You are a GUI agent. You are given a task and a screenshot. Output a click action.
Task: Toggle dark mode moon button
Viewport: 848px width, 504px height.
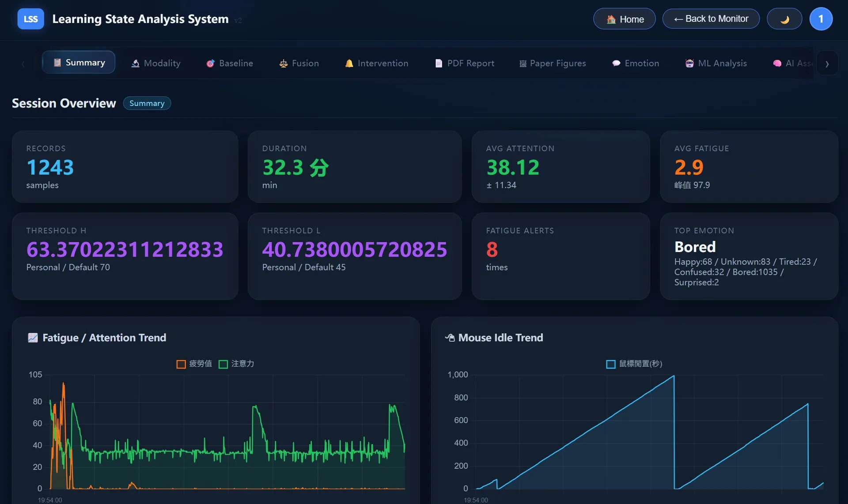pyautogui.click(x=784, y=19)
